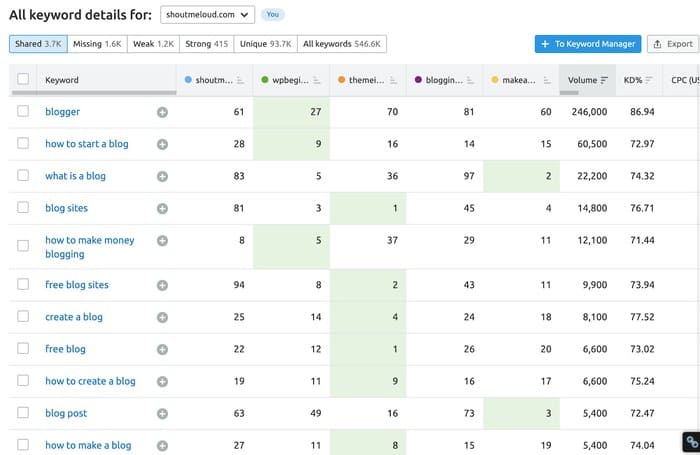Sort by themeisle column sort icon
The height and width of the screenshot is (455, 700).
coord(393,80)
